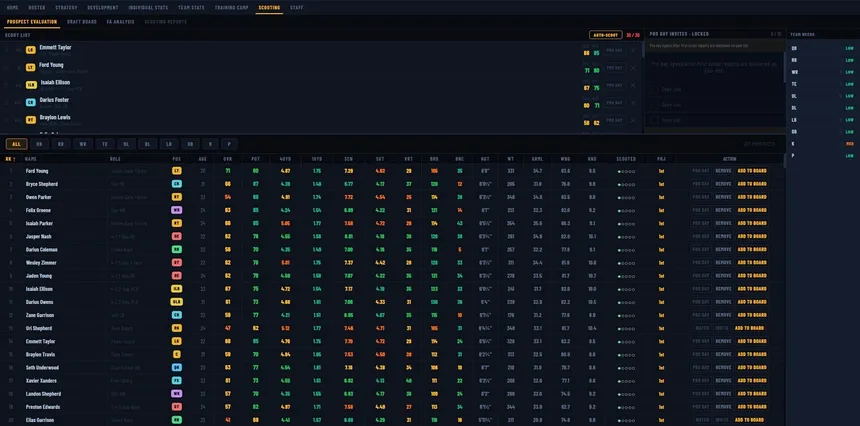The height and width of the screenshot is (426, 860).
Task: Click the LG badge next to Emmett Taylor in scout list
Action: coord(31,50)
